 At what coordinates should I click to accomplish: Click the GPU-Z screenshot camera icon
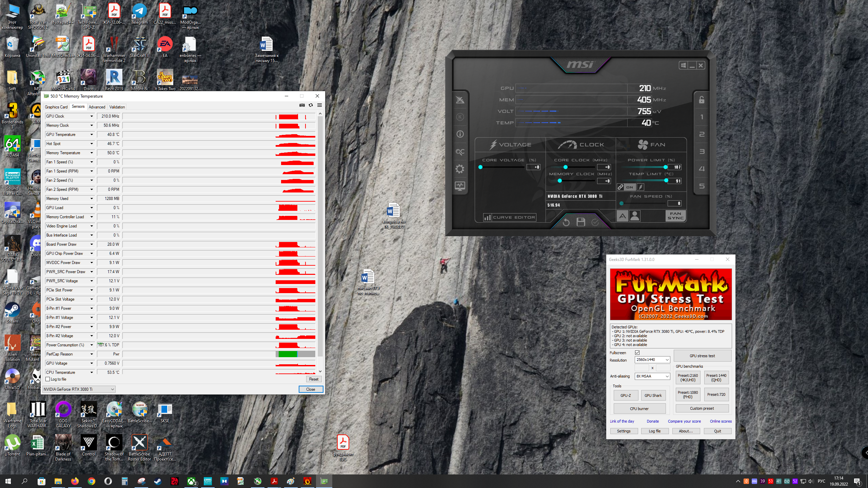point(302,105)
